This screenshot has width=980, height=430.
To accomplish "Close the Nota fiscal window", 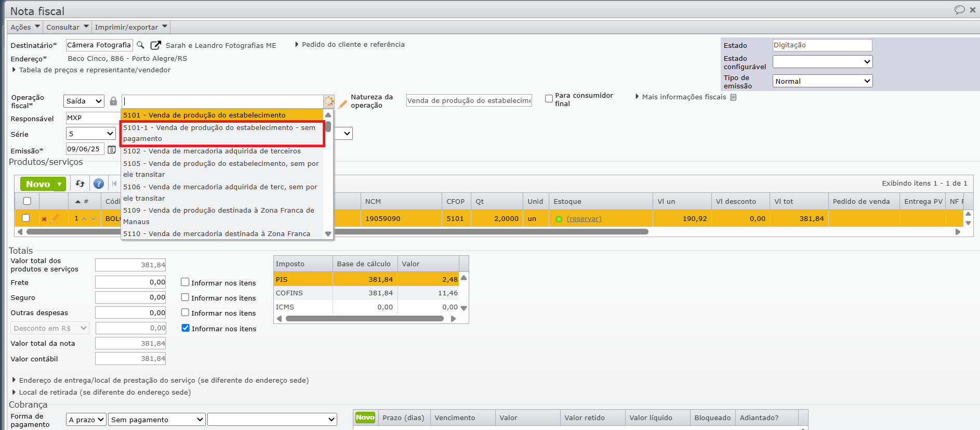I will [x=973, y=10].
